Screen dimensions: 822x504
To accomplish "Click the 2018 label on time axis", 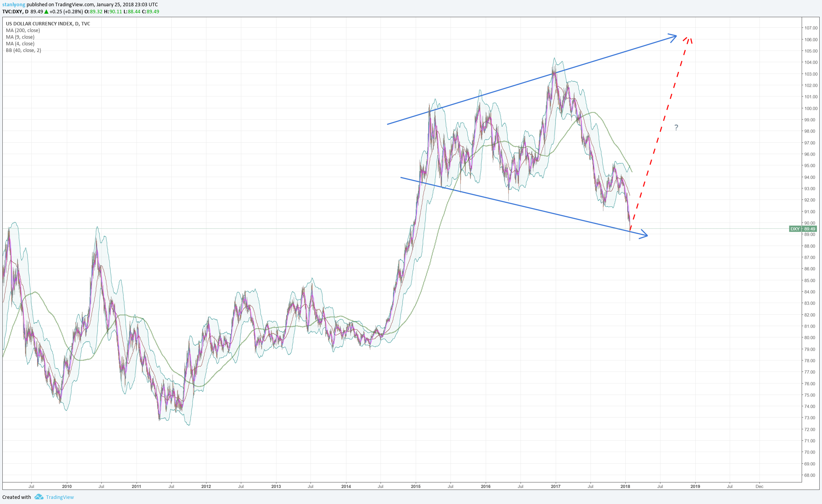I will [625, 486].
